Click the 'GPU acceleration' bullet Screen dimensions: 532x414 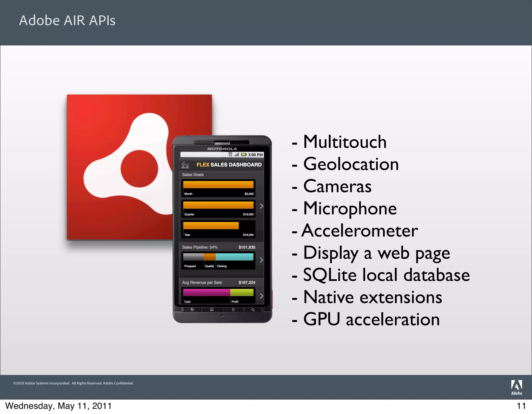point(371,319)
